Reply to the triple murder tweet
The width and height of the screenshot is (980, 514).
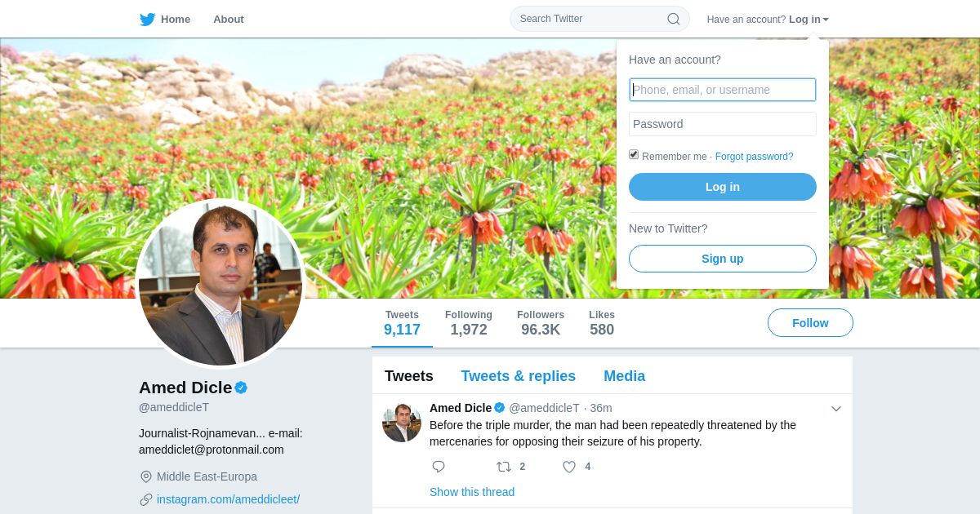[x=439, y=467]
